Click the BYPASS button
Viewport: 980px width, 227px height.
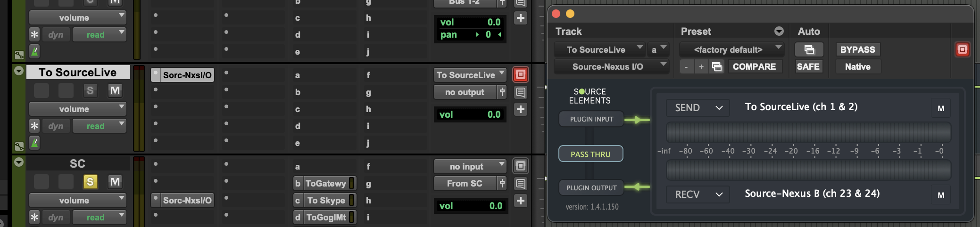click(x=857, y=49)
